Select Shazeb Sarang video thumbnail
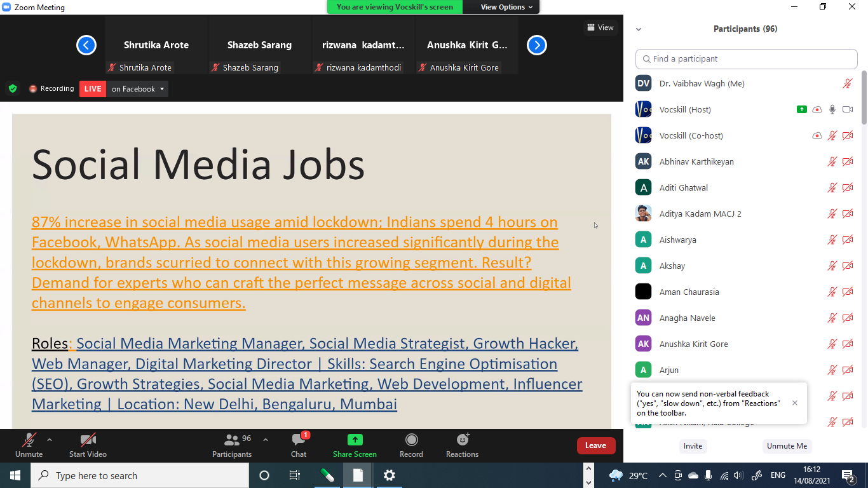This screenshot has height=488, width=868. (260, 45)
